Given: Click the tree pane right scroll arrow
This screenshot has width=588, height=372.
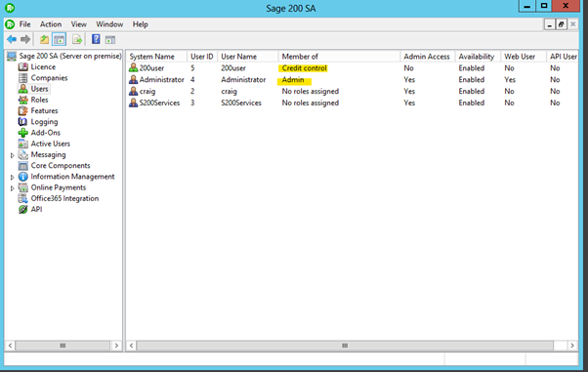Looking at the screenshot, I should click(116, 346).
